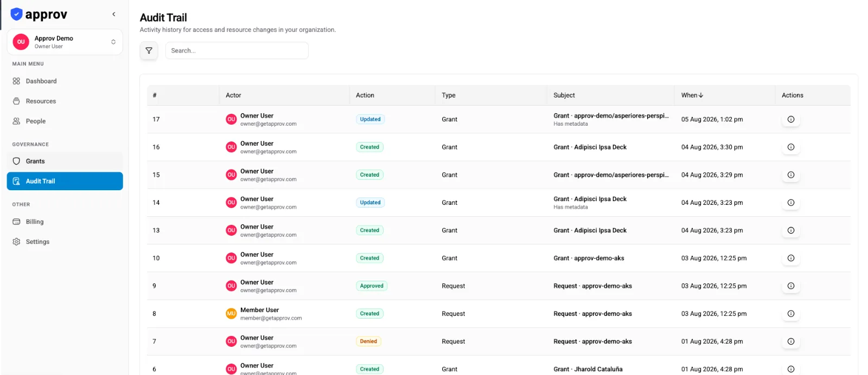868x375 pixels.
Task: Click the Settings gear icon
Action: click(x=16, y=242)
